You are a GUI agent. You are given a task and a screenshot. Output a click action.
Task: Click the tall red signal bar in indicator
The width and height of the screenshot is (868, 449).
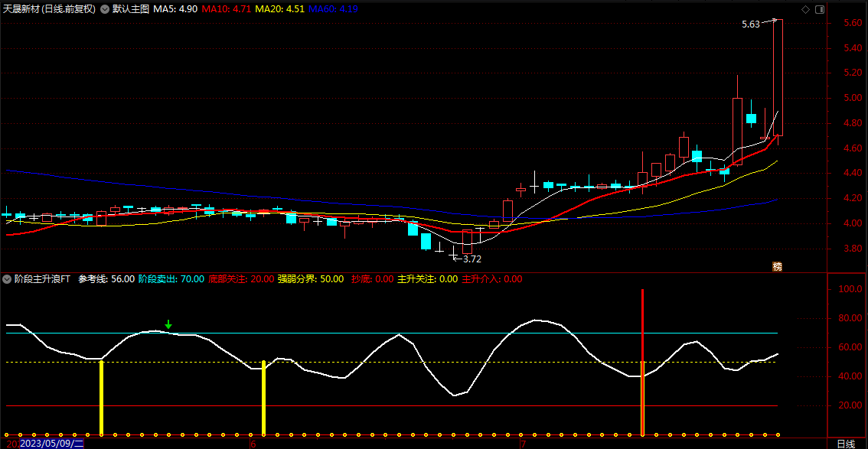click(642, 362)
